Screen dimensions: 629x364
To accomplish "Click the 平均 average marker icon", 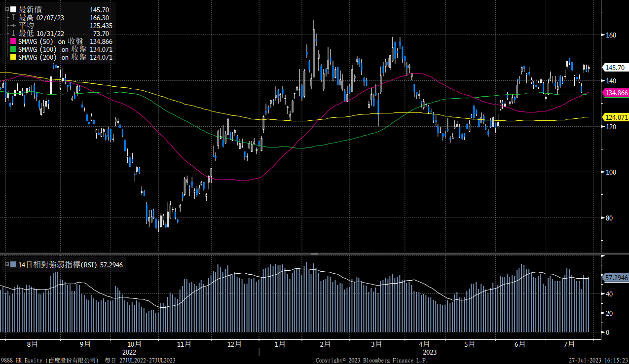I will 13,25.
